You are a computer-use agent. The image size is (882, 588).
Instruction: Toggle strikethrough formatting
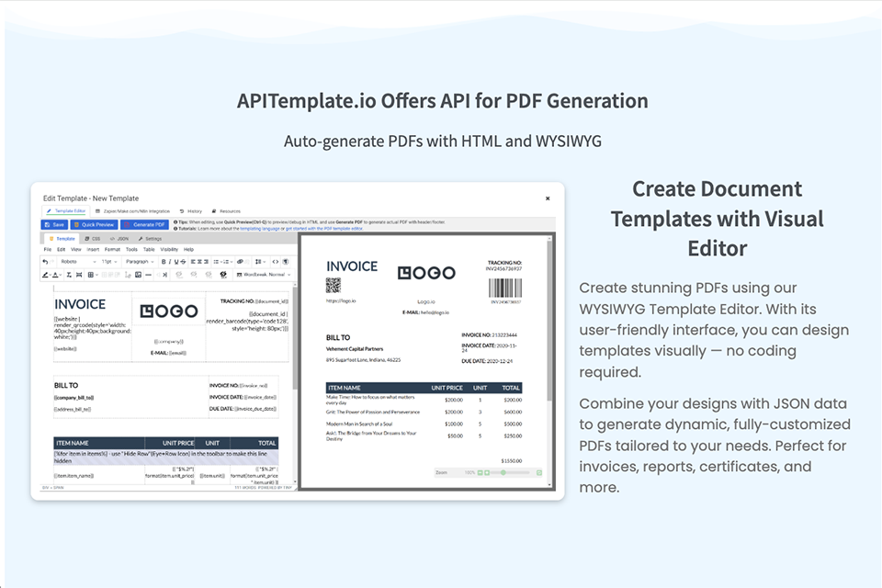coord(184,262)
